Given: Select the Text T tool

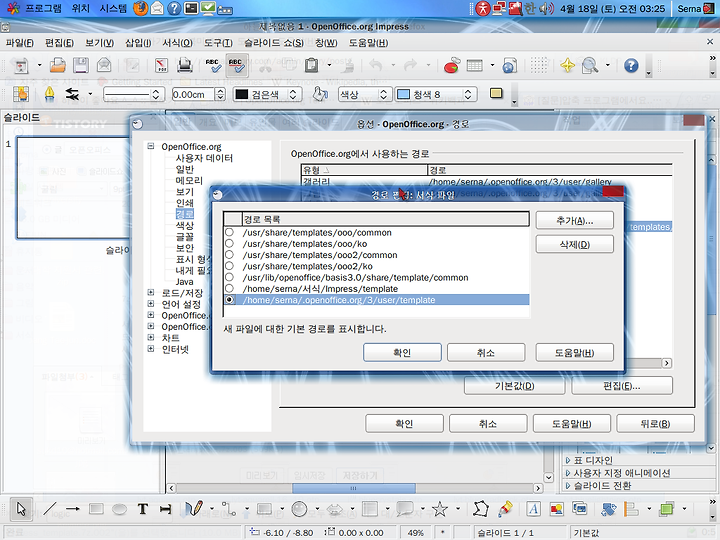Looking at the screenshot, I should pyautogui.click(x=143, y=509).
